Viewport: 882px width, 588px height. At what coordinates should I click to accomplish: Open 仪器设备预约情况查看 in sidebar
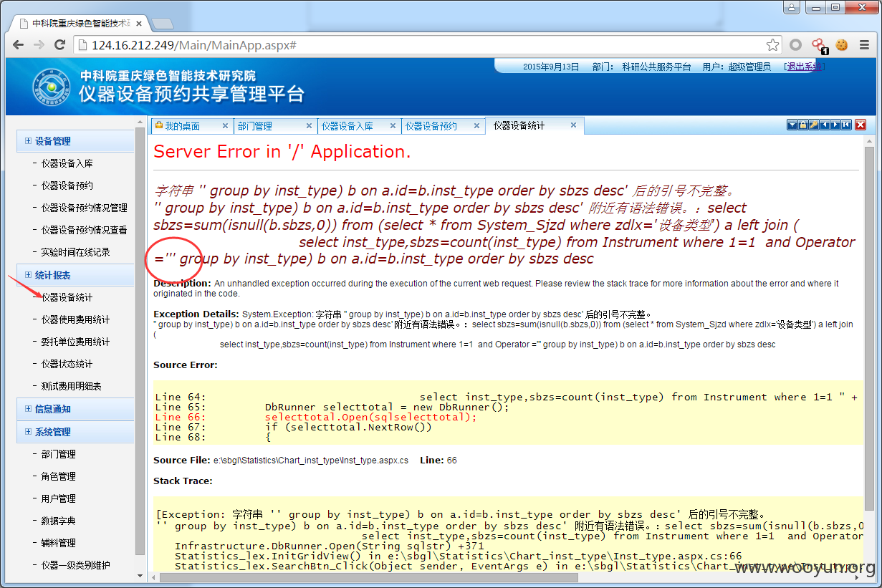pos(85,231)
